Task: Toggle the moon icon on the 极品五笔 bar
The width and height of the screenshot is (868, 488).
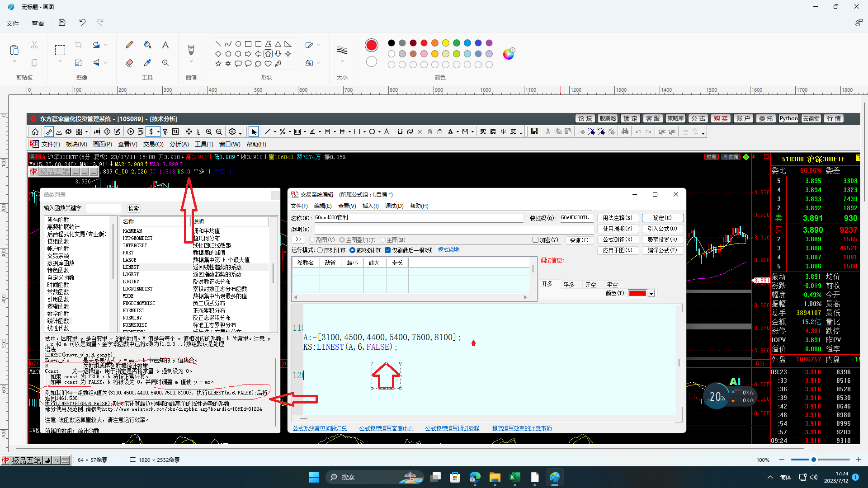Action: pyautogui.click(x=47, y=460)
